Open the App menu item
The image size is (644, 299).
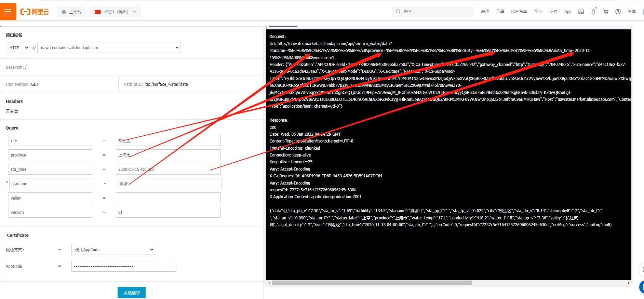click(568, 12)
